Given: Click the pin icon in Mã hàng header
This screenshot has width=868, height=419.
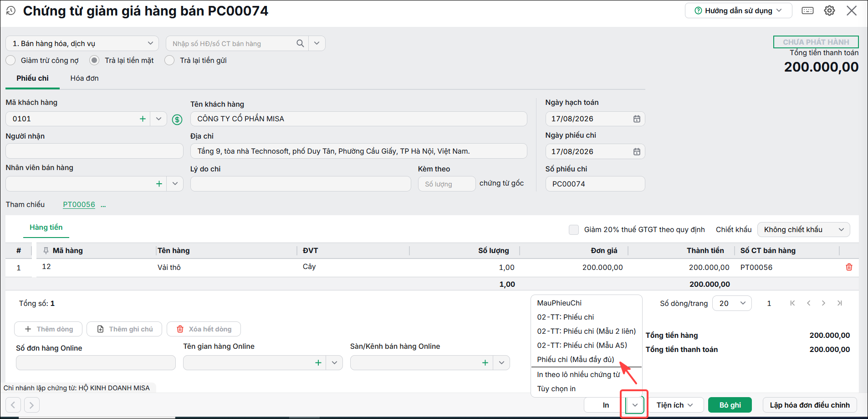Looking at the screenshot, I should coord(46,250).
